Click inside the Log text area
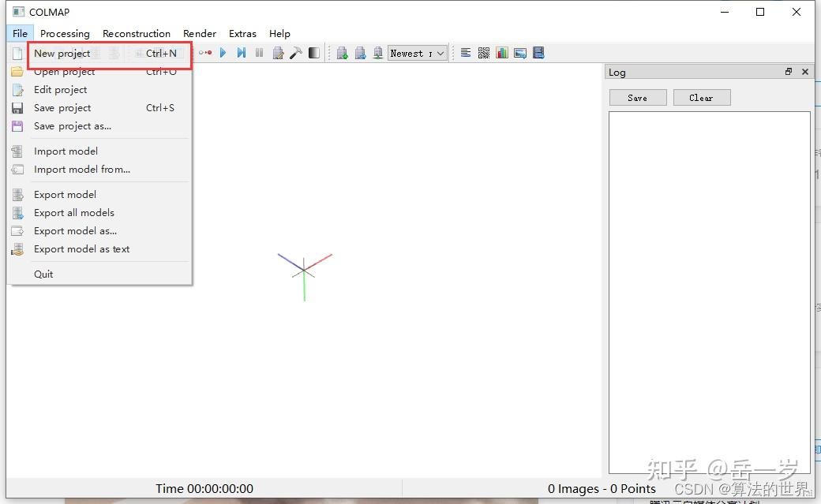The image size is (821, 504). click(710, 292)
